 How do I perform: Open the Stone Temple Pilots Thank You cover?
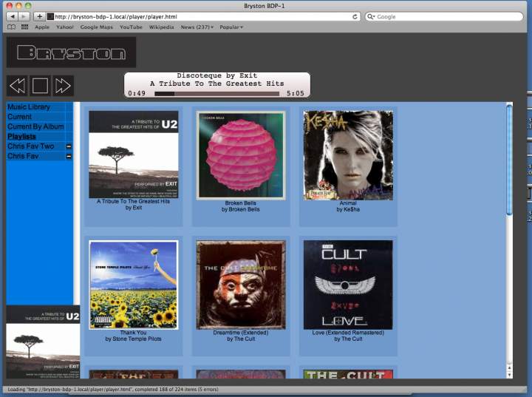133,285
